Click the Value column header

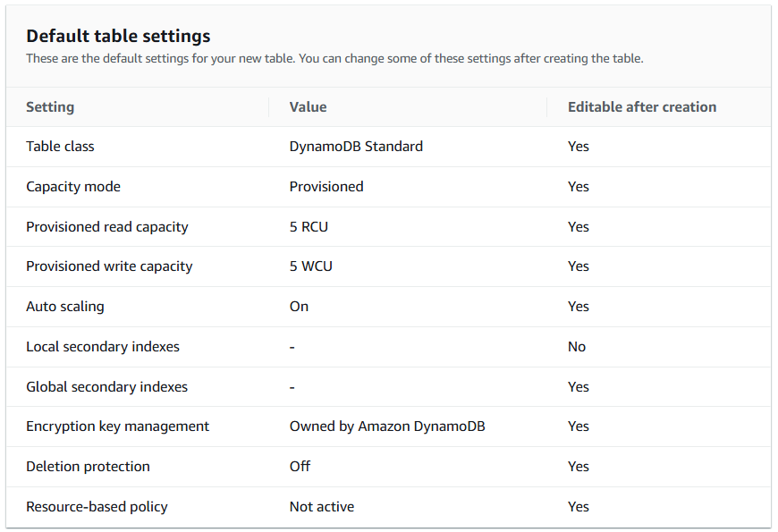(x=308, y=107)
